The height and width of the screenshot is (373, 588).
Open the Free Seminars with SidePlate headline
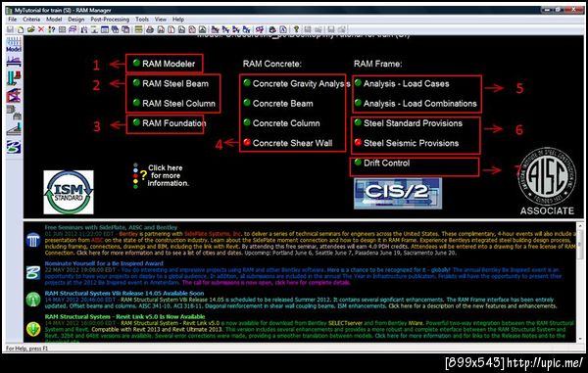click(x=111, y=227)
